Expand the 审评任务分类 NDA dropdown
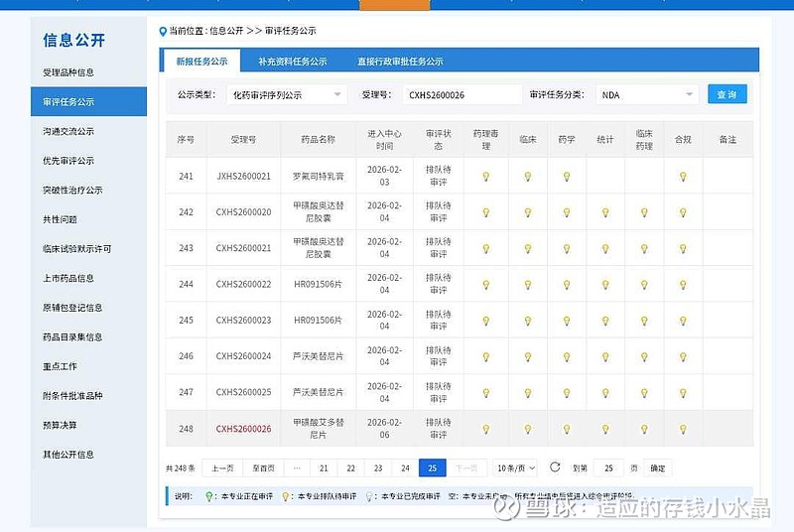The height and width of the screenshot is (532, 794). point(648,94)
